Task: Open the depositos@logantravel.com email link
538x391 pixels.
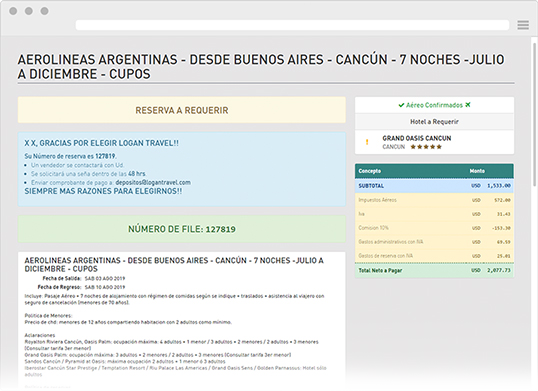Action: coord(153,182)
